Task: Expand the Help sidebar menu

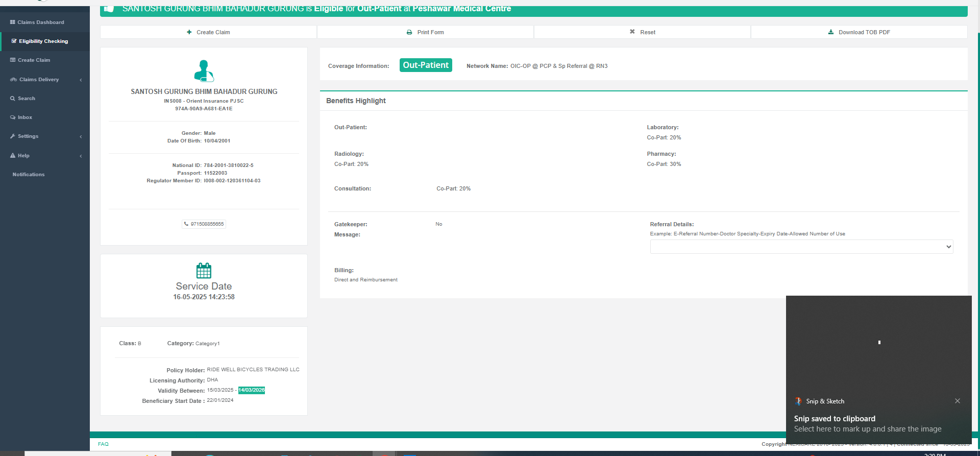Action: click(x=81, y=156)
